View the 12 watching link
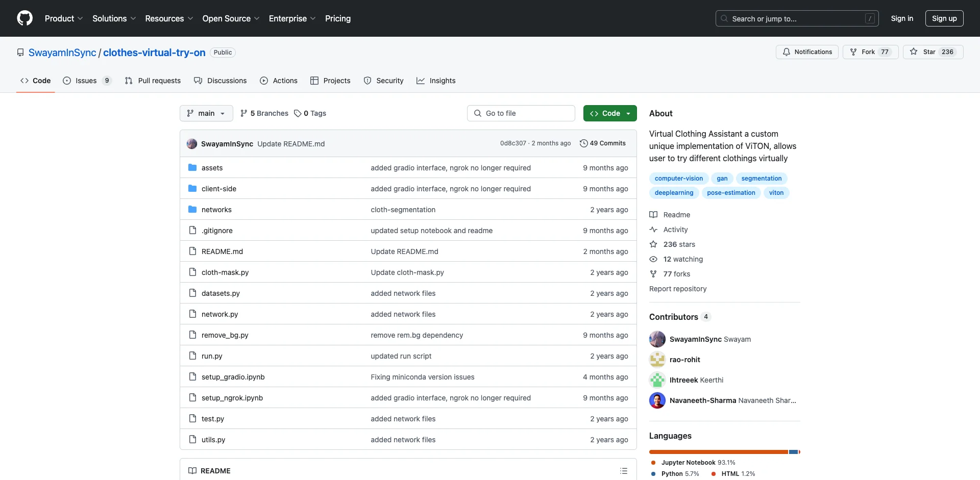Screen dimensions: 980x480 tap(676, 259)
